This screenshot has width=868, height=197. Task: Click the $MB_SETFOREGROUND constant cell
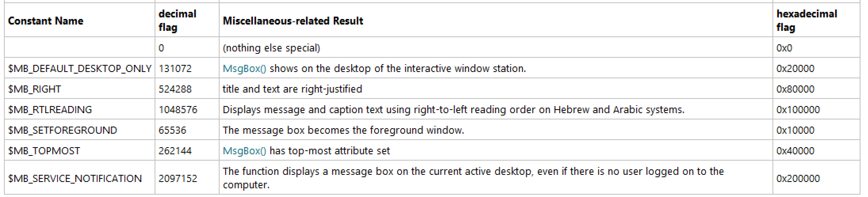pyautogui.click(x=80, y=130)
